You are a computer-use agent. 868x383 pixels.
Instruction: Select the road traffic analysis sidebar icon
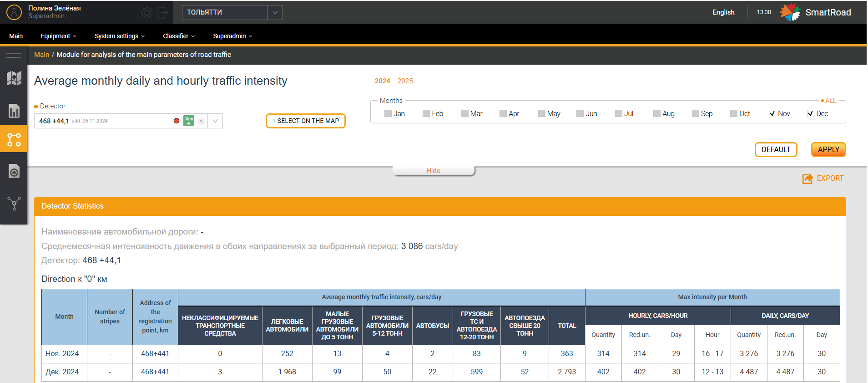[14, 139]
